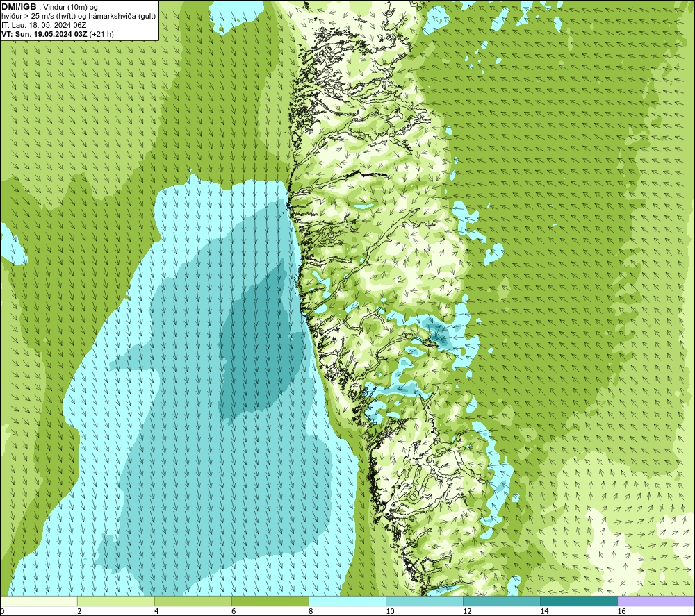This screenshot has height=616, width=695.
Task: Click the "8" scale label
Action: coord(311,611)
